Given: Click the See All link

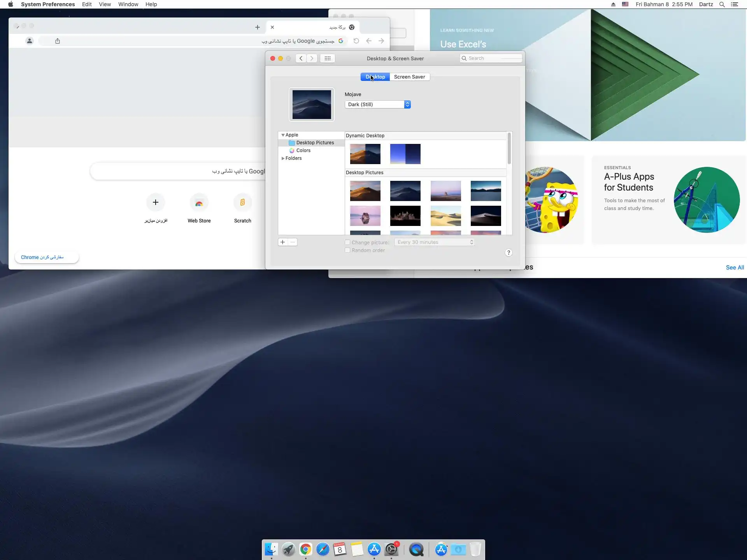Looking at the screenshot, I should point(735,267).
